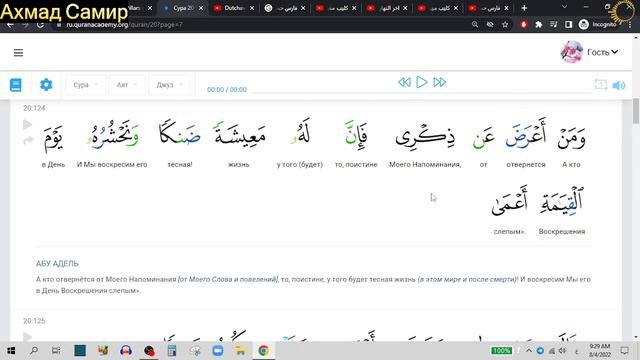Click the translation 'Моего Напоминания,'
Screen dimensions: 640x360
pos(425,164)
